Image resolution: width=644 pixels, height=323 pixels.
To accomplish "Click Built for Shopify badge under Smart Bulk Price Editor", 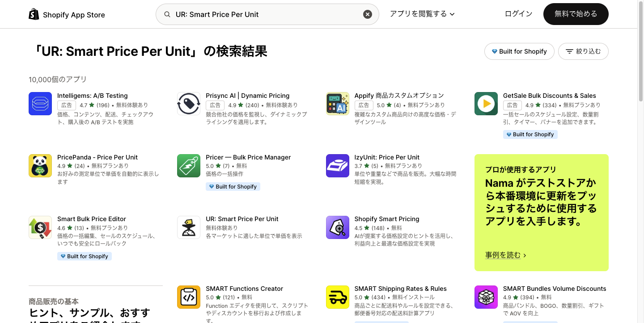I will (85, 256).
